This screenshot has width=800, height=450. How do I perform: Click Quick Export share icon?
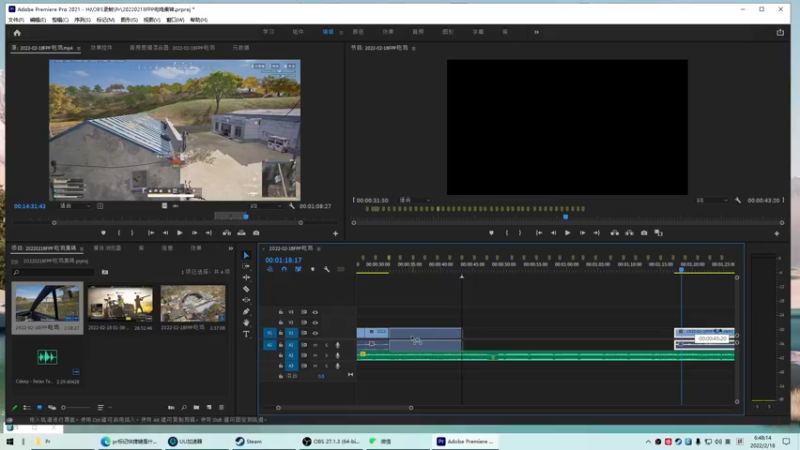[x=780, y=32]
